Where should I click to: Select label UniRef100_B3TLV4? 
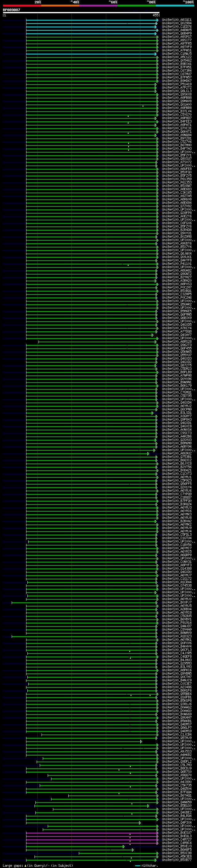pyautogui.click(x=176, y=111)
